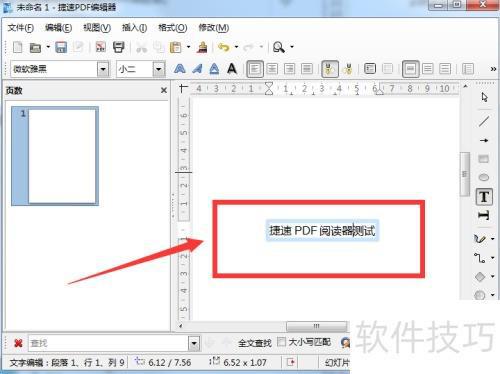500x374 pixels.
Task: Expand the Connector tool dropdown arrow
Action: click(493, 258)
